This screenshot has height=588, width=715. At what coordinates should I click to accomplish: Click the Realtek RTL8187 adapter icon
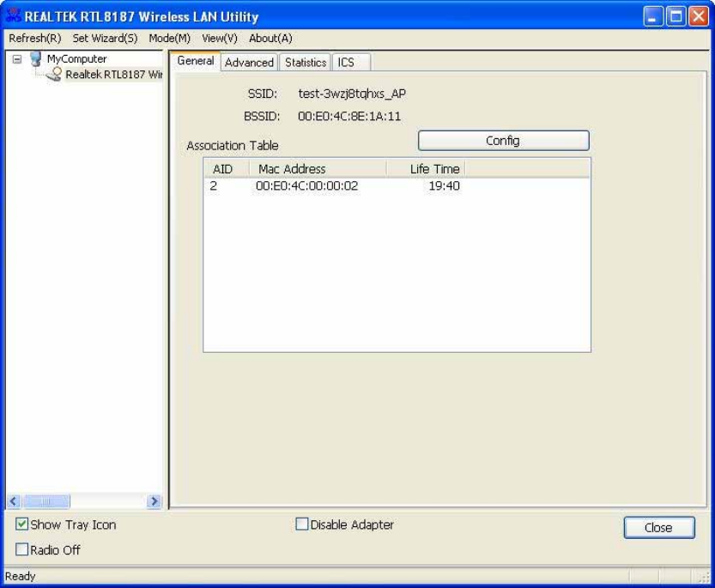(54, 75)
